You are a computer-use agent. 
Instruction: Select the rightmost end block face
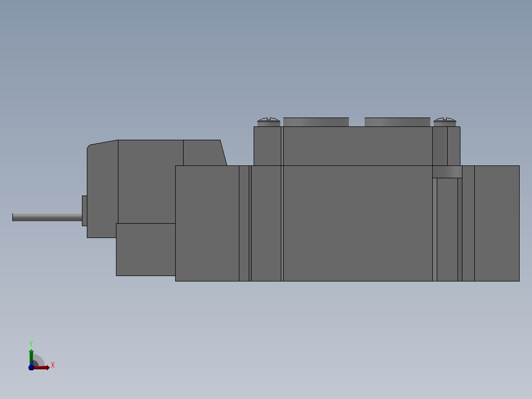(x=496, y=223)
